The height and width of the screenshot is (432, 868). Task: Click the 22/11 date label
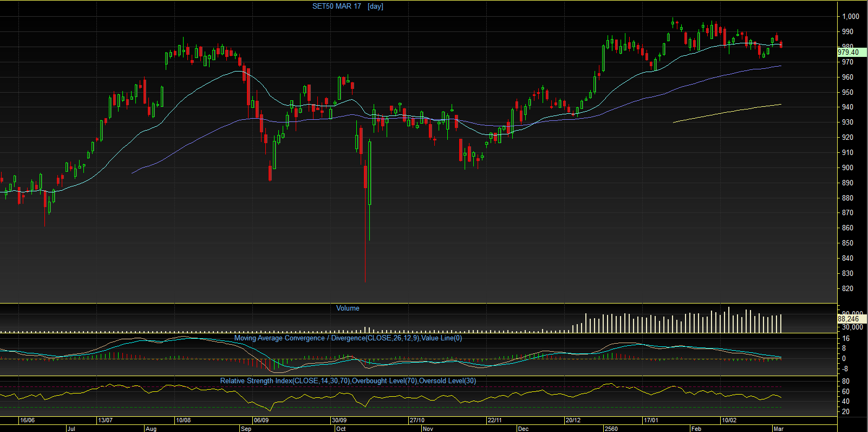tap(495, 421)
